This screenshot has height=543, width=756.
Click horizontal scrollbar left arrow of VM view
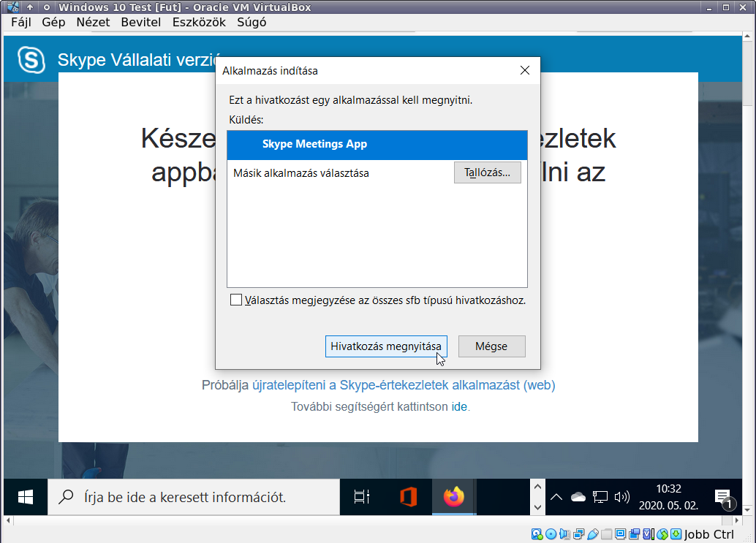pos(8,520)
